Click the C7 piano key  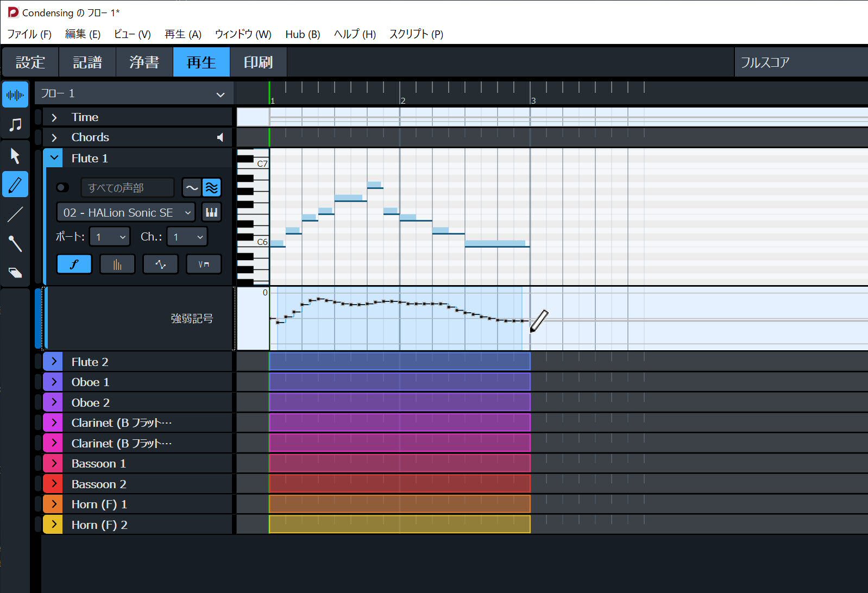[262, 164]
